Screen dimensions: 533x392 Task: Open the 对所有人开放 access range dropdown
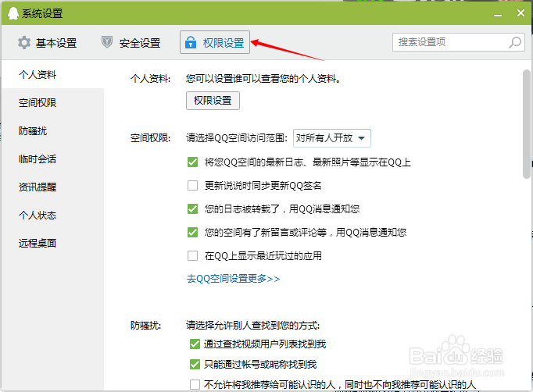pos(332,138)
